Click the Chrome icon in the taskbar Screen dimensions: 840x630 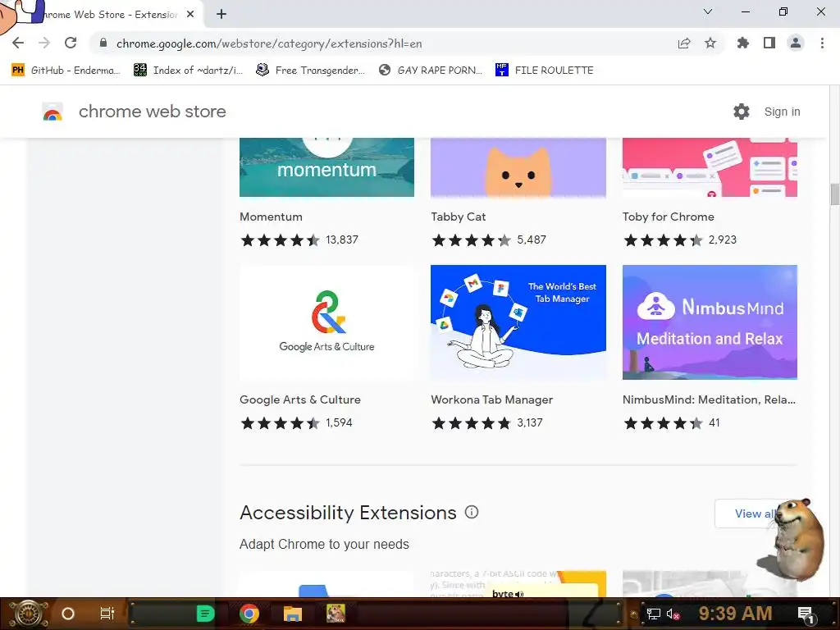[249, 614]
